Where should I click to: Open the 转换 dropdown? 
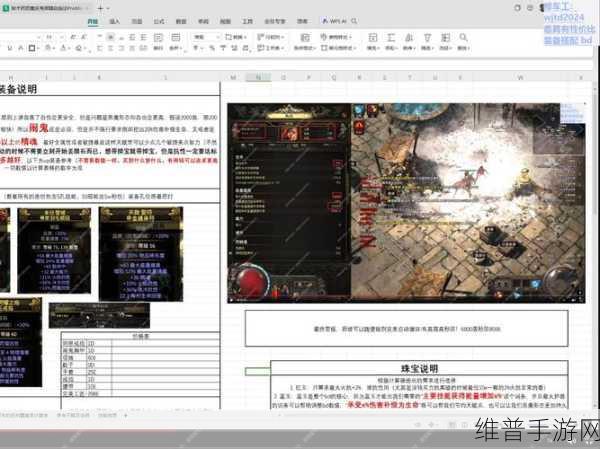click(236, 37)
